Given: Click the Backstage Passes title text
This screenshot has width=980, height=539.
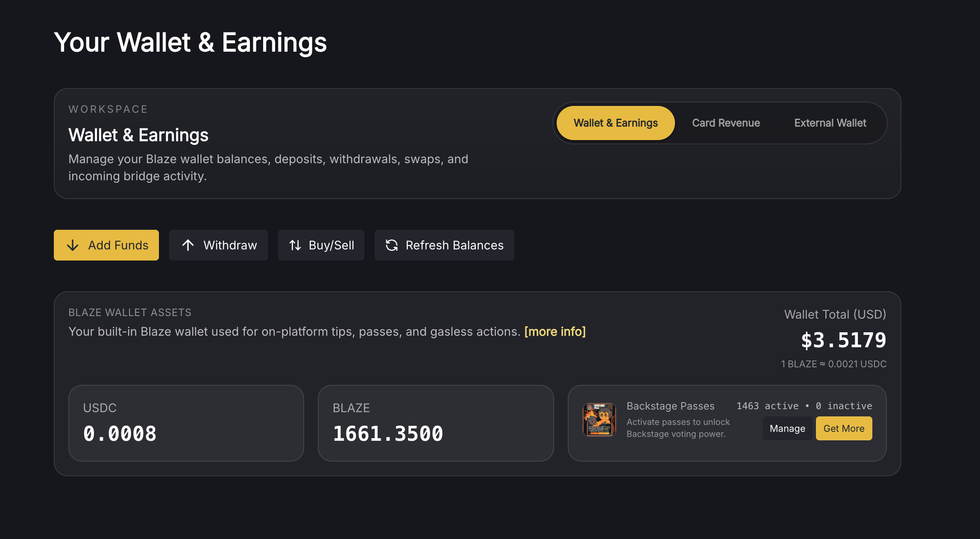Looking at the screenshot, I should tap(670, 406).
